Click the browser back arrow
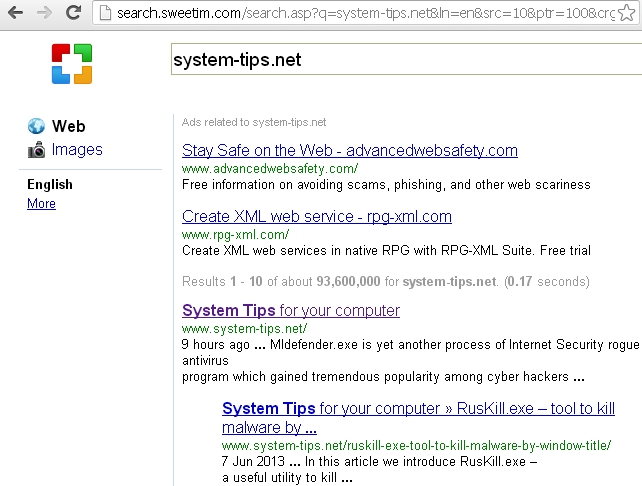The image size is (642, 486). point(15,14)
